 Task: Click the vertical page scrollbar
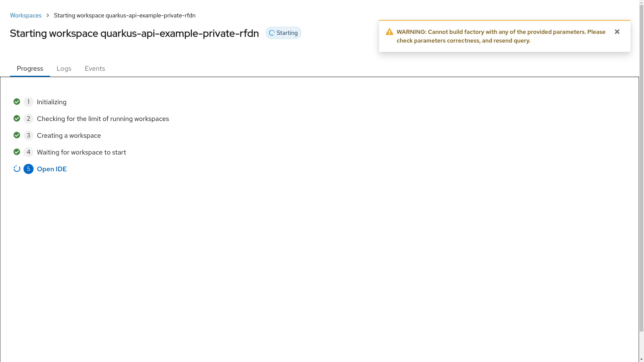[641, 168]
